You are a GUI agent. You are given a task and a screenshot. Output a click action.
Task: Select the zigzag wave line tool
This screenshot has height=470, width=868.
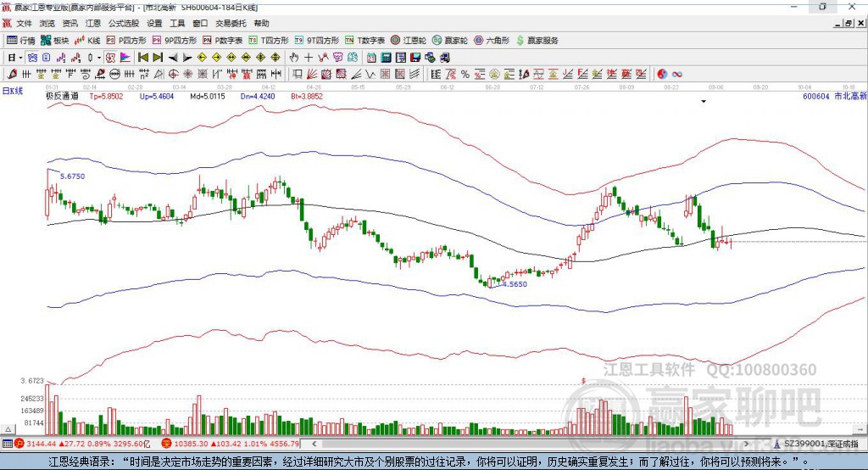[370, 75]
